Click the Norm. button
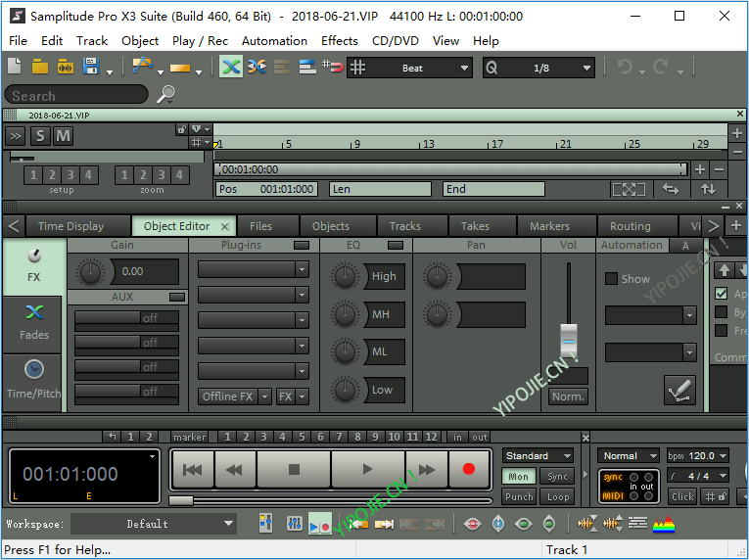 (568, 397)
